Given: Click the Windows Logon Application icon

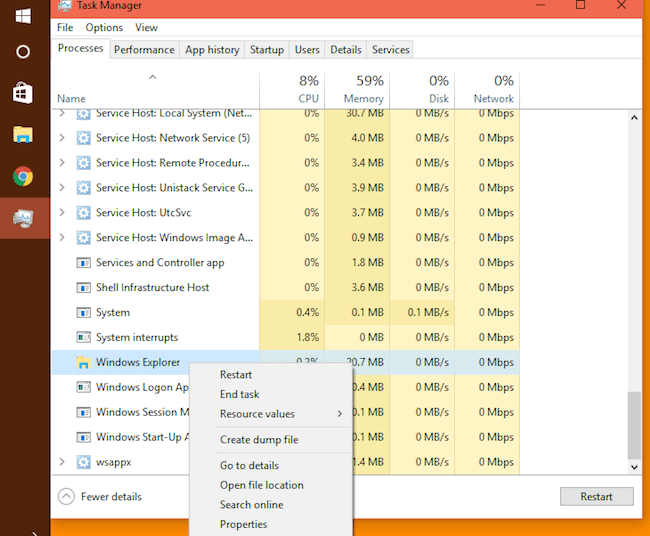Looking at the screenshot, I should pos(84,387).
